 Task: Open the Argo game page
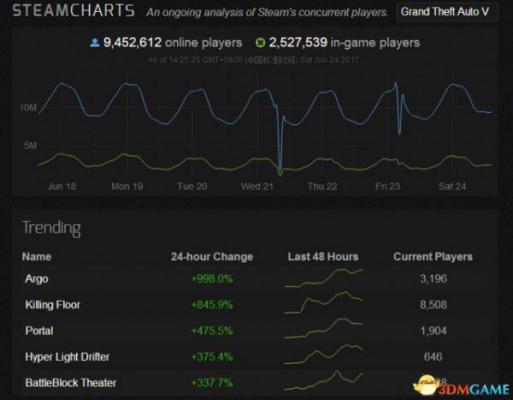pos(36,279)
